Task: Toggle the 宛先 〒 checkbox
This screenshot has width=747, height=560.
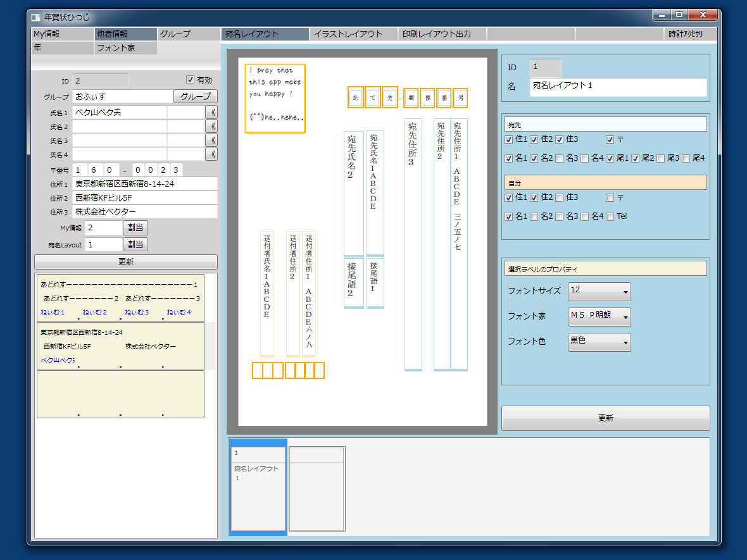Action: click(x=610, y=139)
